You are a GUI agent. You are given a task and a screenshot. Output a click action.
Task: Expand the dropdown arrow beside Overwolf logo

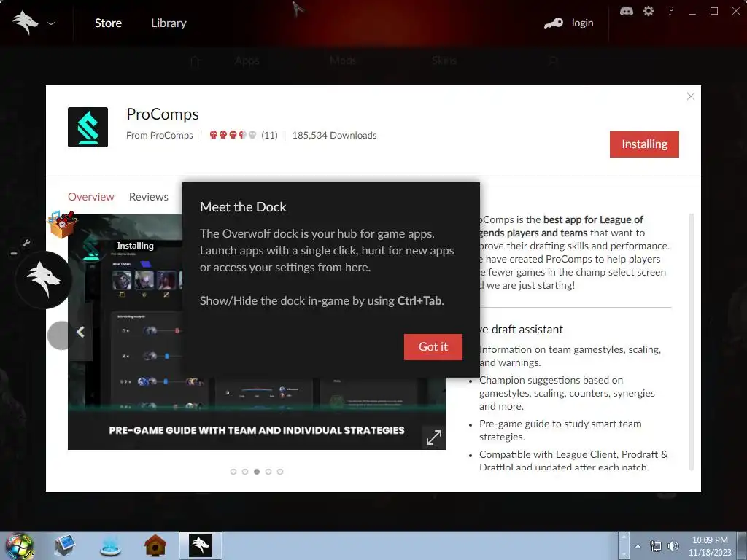click(51, 23)
